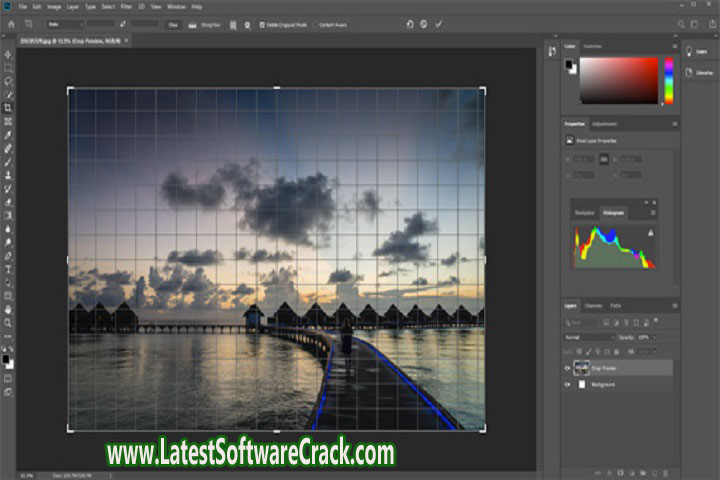Image resolution: width=720 pixels, height=480 pixels.
Task: Select the Crop tool in the left toolbar
Action: tap(8, 108)
